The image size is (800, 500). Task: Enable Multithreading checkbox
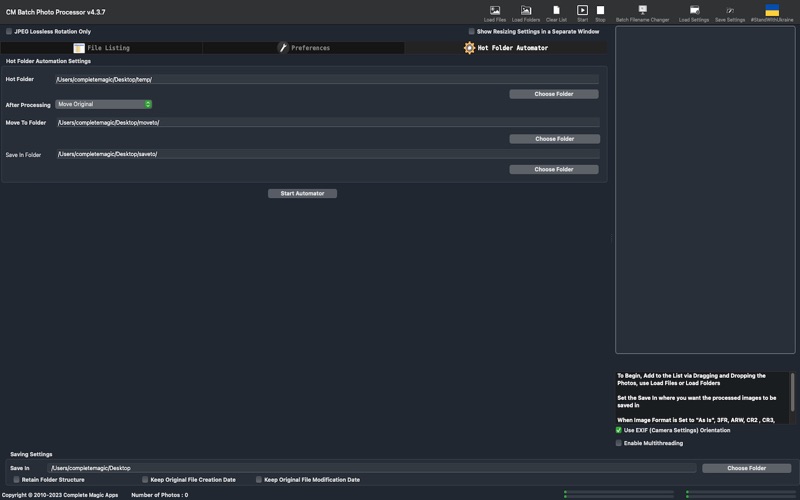(x=618, y=443)
